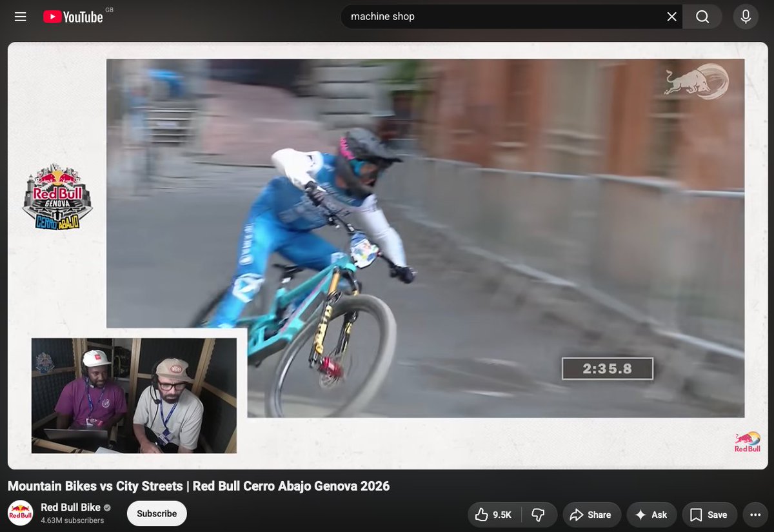Click the magnifier search button

tap(703, 17)
